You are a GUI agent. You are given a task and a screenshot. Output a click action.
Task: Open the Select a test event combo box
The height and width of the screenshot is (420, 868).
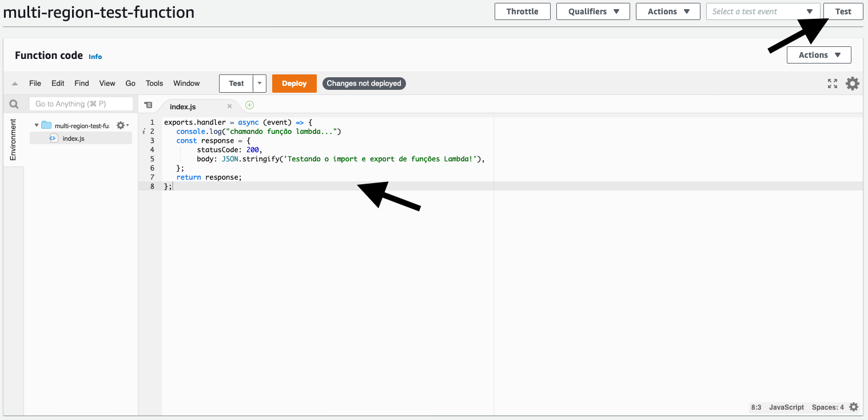763,11
